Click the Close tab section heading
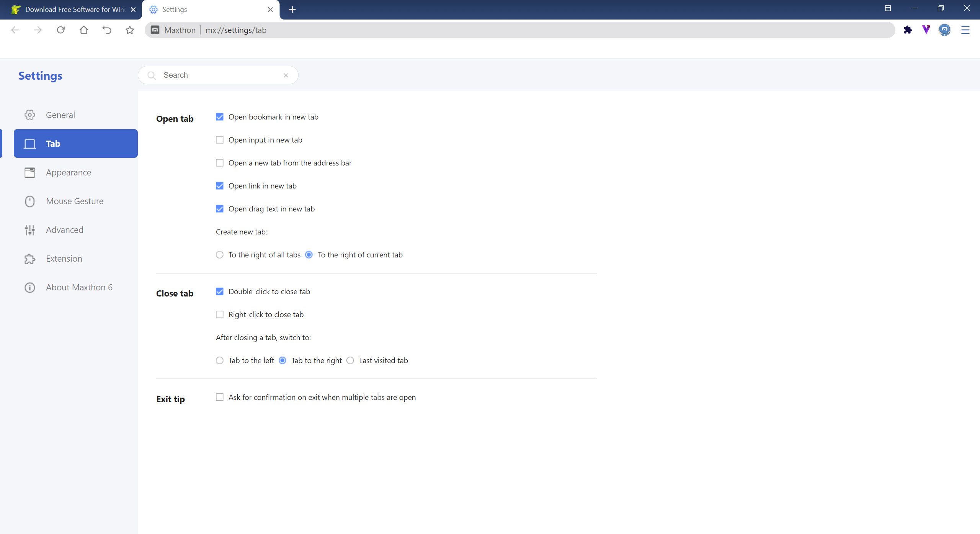This screenshot has height=534, width=980. (x=175, y=293)
